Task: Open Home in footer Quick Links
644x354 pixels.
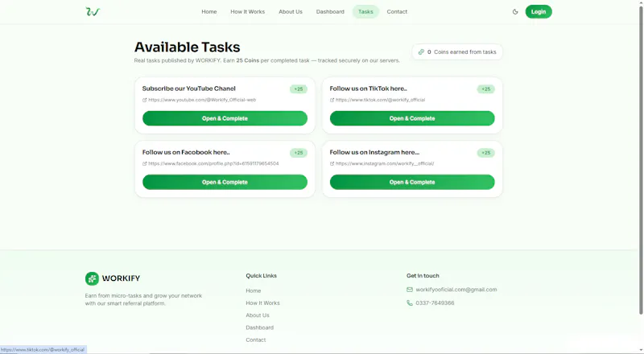Action: (254, 290)
